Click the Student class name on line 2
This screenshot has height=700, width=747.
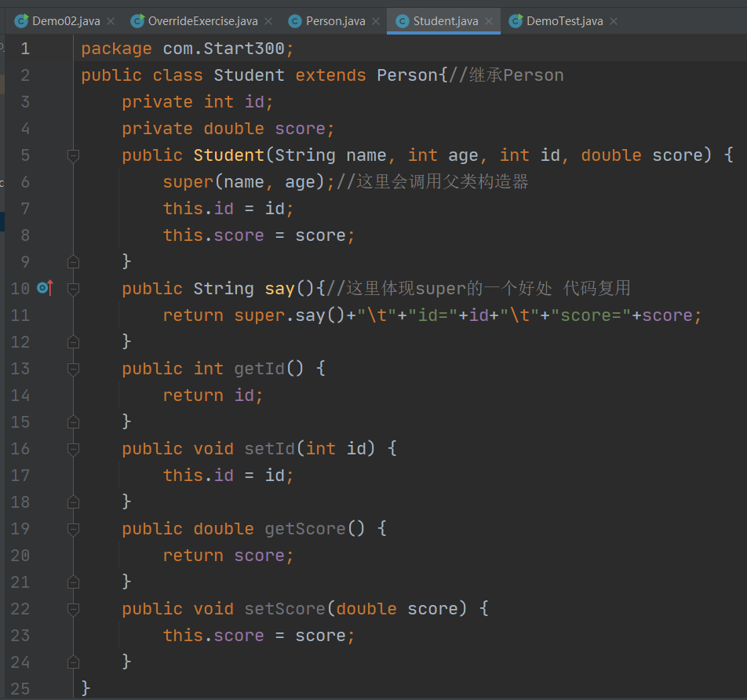tap(249, 75)
